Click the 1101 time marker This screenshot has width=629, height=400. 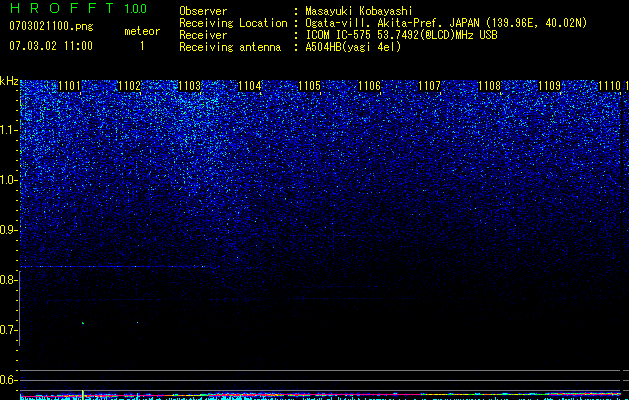coord(69,85)
